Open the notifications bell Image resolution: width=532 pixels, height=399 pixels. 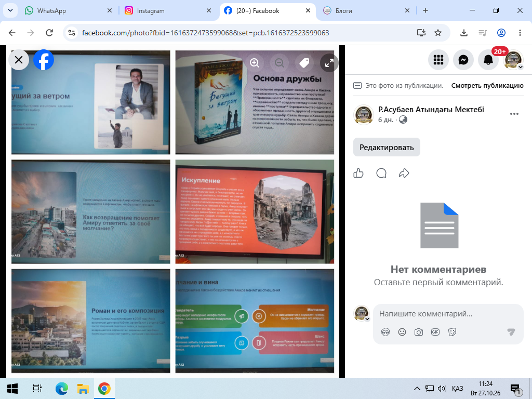pos(488,60)
